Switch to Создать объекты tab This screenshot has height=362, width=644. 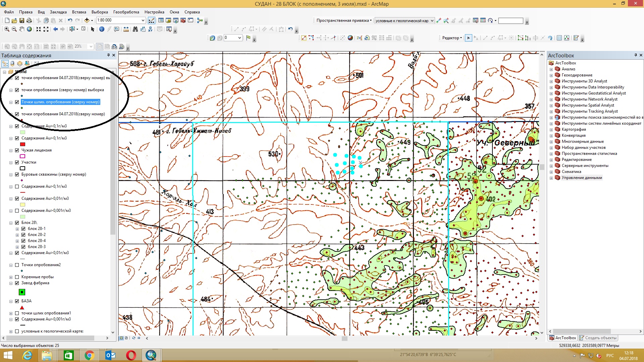(x=598, y=338)
